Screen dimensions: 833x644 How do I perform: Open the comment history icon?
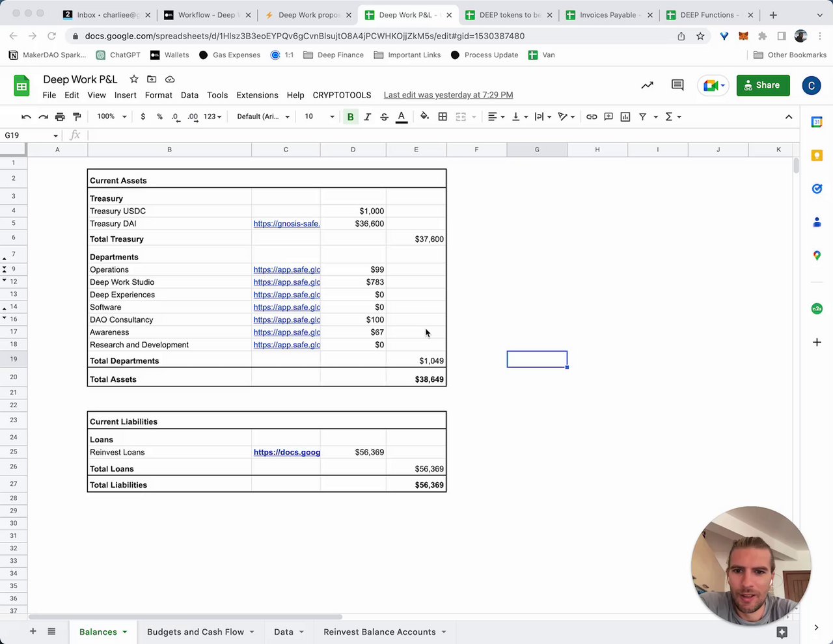677,85
